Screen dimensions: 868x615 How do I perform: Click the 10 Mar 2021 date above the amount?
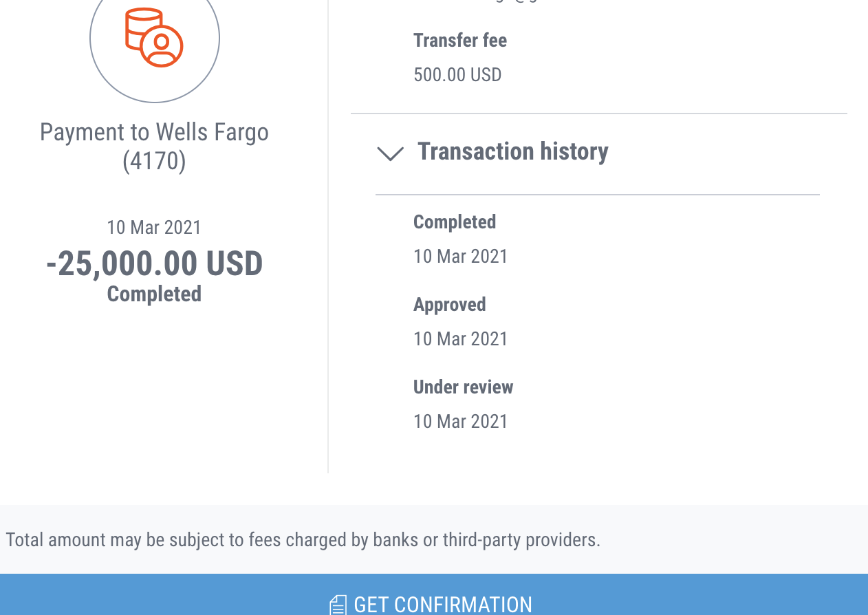coord(154,228)
